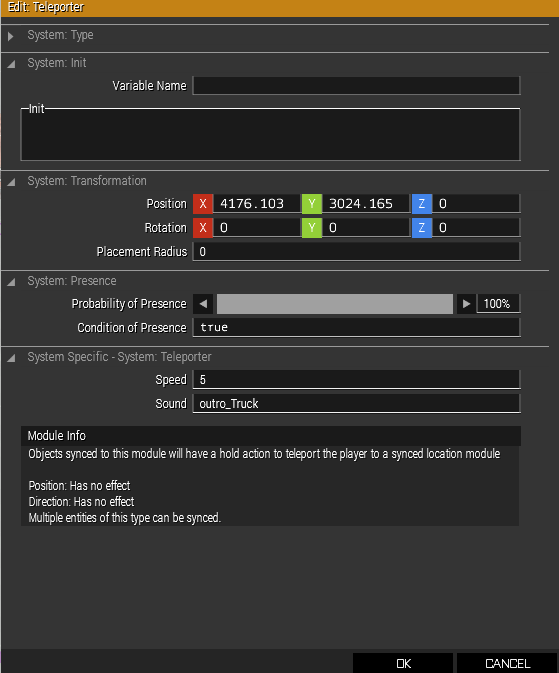Click the blue Z icon for Rotation
The image size is (559, 673).
[x=422, y=228]
